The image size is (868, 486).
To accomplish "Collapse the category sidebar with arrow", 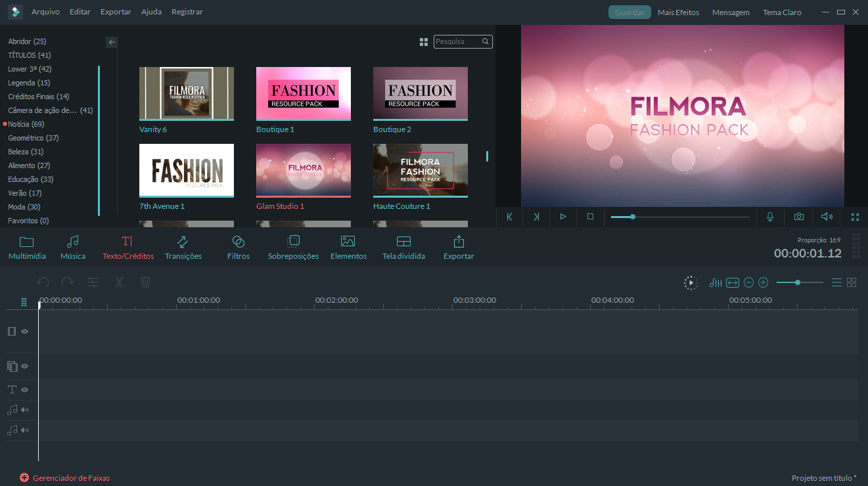I will point(112,42).
